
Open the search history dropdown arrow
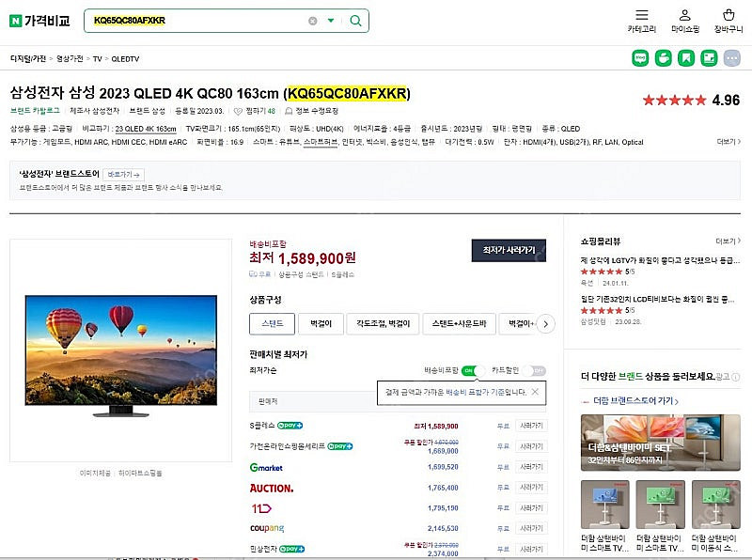click(331, 21)
